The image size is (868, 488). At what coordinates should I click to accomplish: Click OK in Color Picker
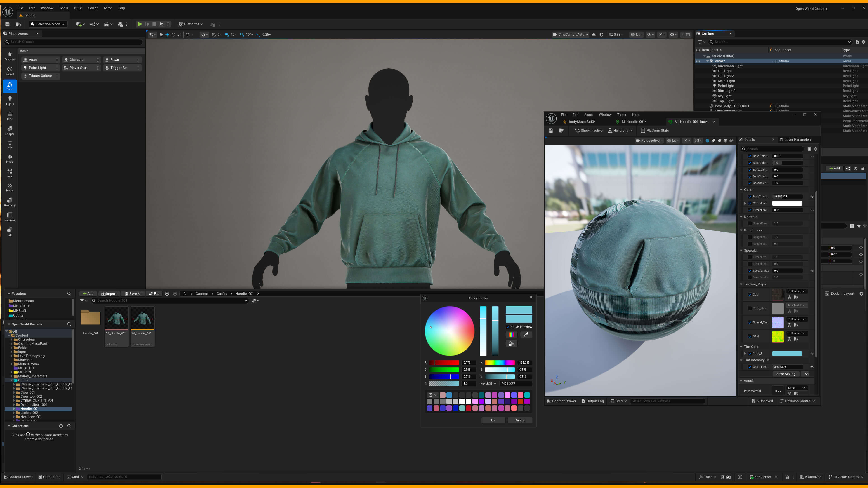click(x=493, y=420)
